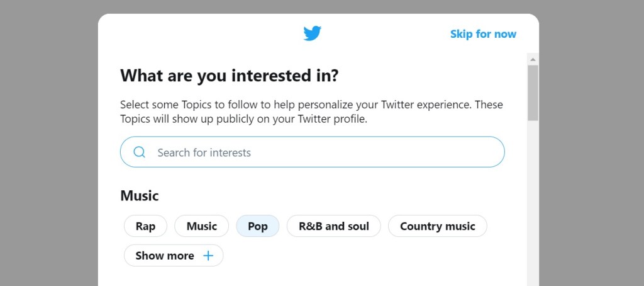Select the Rap topic pill
The width and height of the screenshot is (644, 286).
point(145,226)
